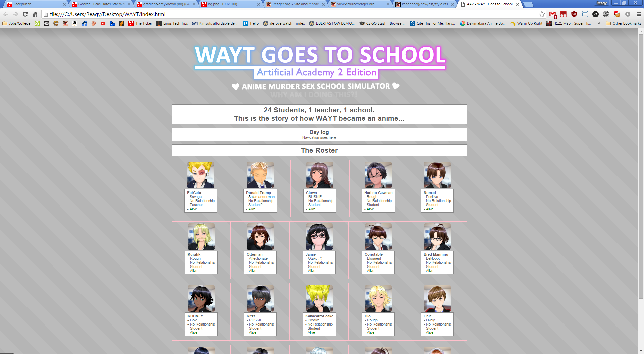Click Ritzz's portrait thumbnail

click(260, 298)
